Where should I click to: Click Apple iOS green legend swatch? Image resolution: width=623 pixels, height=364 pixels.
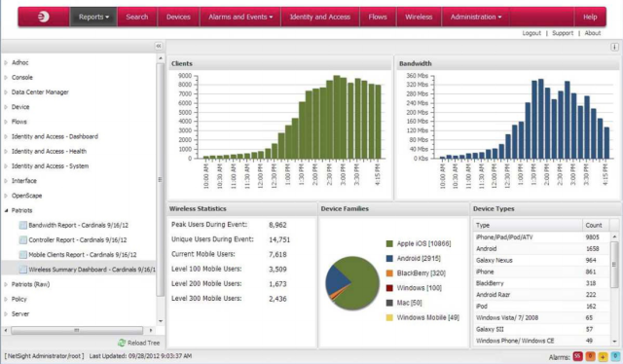click(x=389, y=243)
